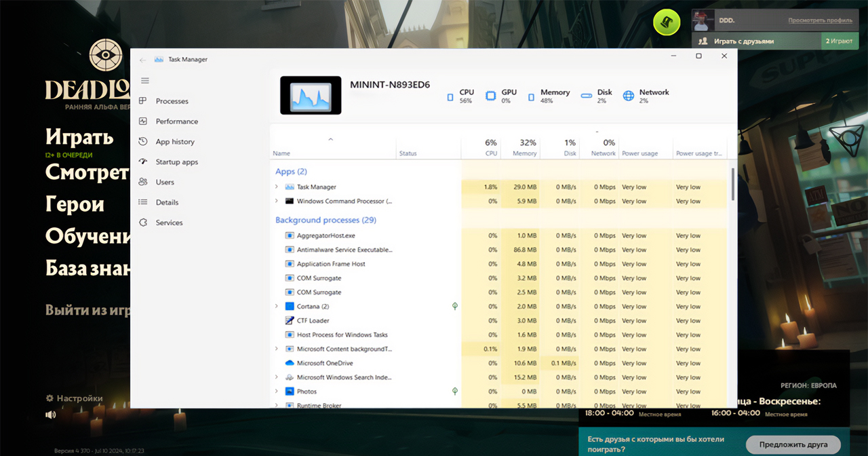868x456 pixels.
Task: Expand the Runtime Broker process row
Action: 277,405
